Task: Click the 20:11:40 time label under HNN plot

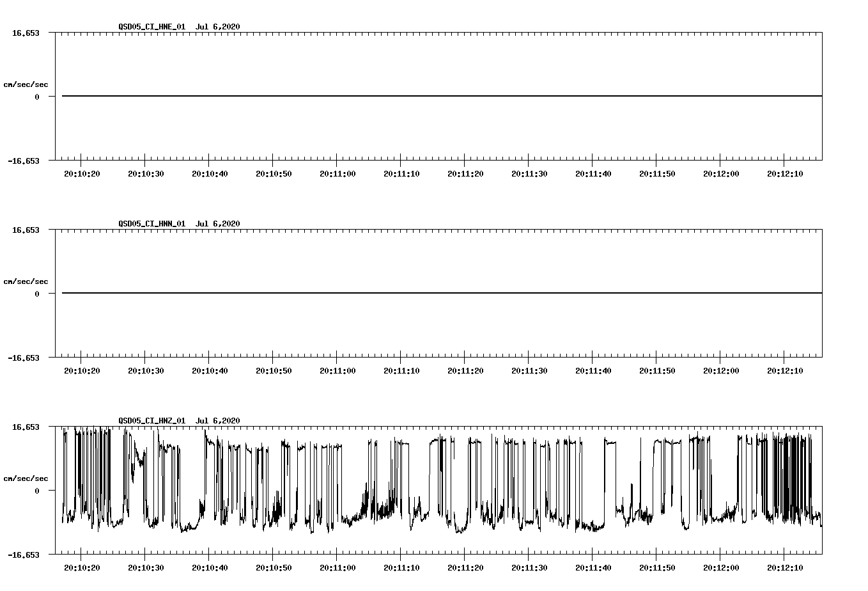Action: (593, 370)
